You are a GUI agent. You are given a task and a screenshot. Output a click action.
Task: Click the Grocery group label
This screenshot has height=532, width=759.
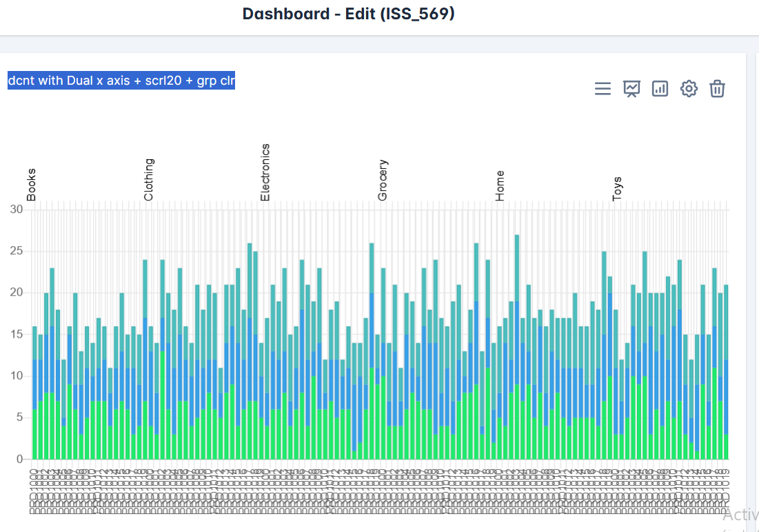coord(383,180)
